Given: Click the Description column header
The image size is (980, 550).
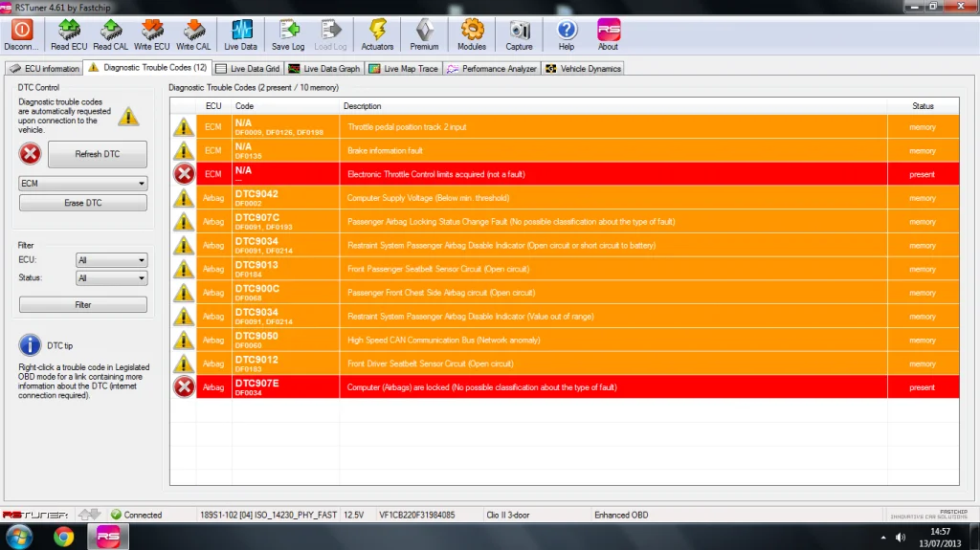Looking at the screenshot, I should [613, 105].
